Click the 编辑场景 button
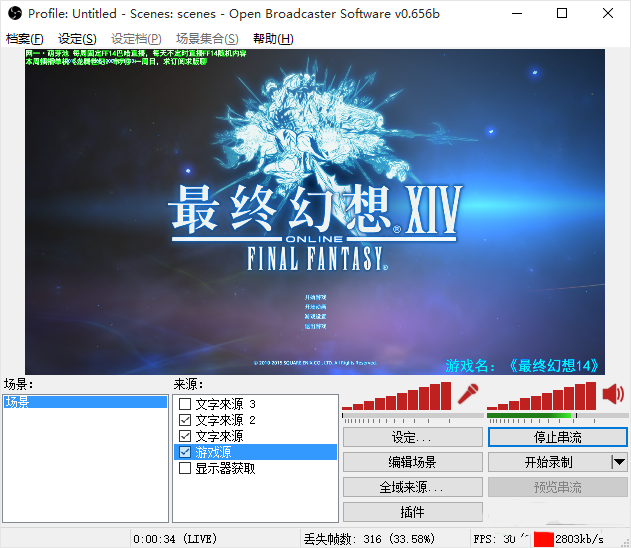 tap(412, 462)
